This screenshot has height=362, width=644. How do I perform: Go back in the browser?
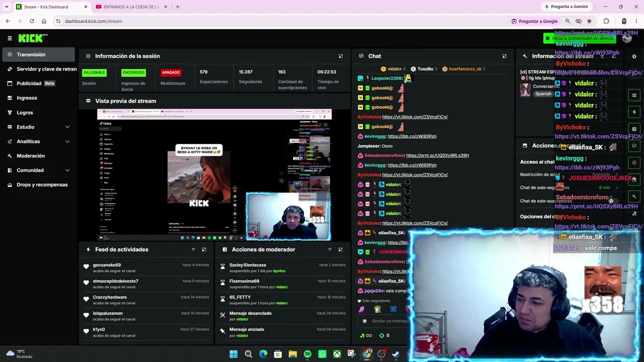(8, 21)
